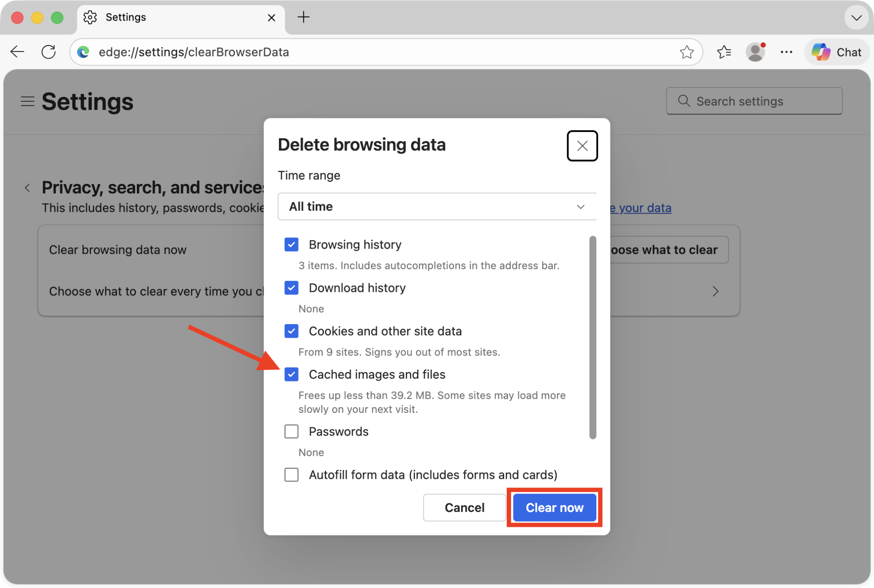Click the search settings magnifier
The height and width of the screenshot is (588, 874).
tap(684, 101)
